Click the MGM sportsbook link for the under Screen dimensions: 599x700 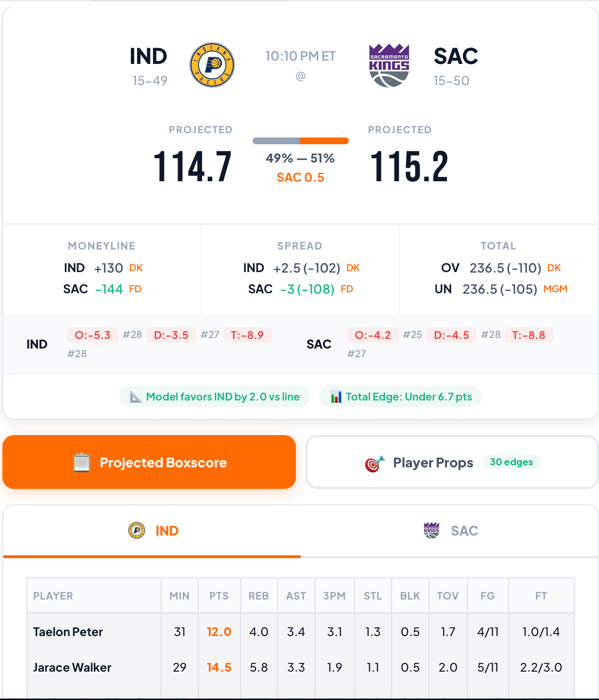(x=555, y=289)
